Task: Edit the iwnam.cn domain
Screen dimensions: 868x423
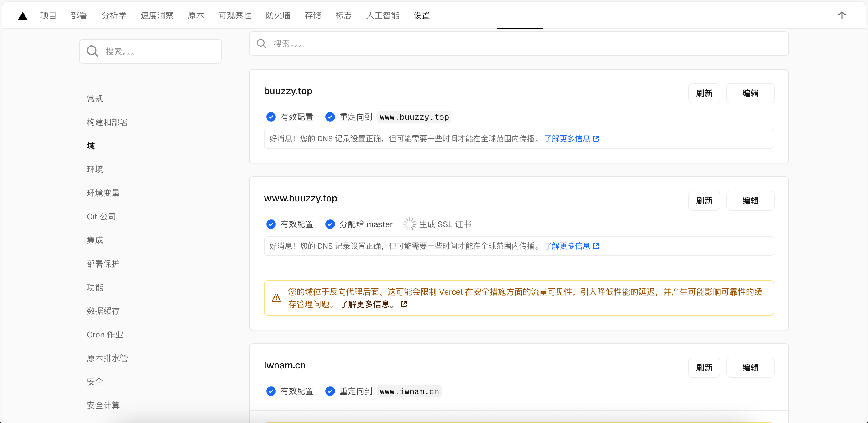Action: point(750,368)
